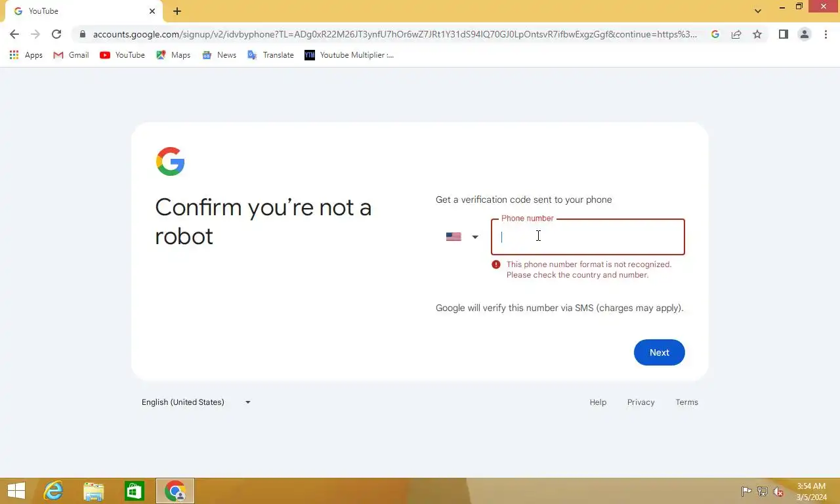Screen dimensions: 840x504
Task: Open the Youtube Multiplier bookmark
Action: coord(349,55)
